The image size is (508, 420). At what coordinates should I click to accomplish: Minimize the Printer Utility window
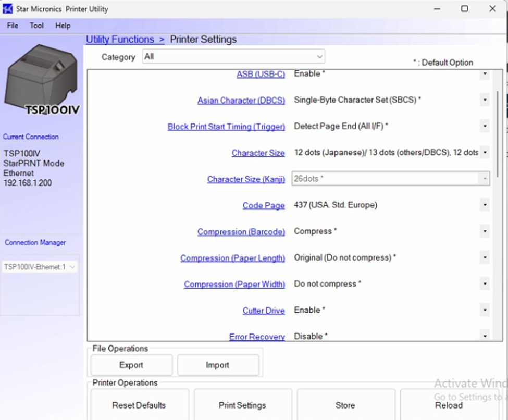click(x=437, y=9)
